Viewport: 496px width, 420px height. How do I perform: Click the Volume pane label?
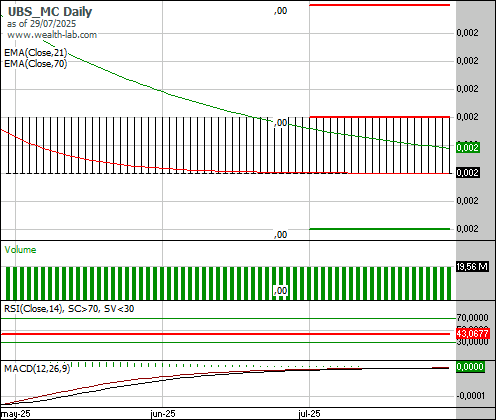click(20, 250)
